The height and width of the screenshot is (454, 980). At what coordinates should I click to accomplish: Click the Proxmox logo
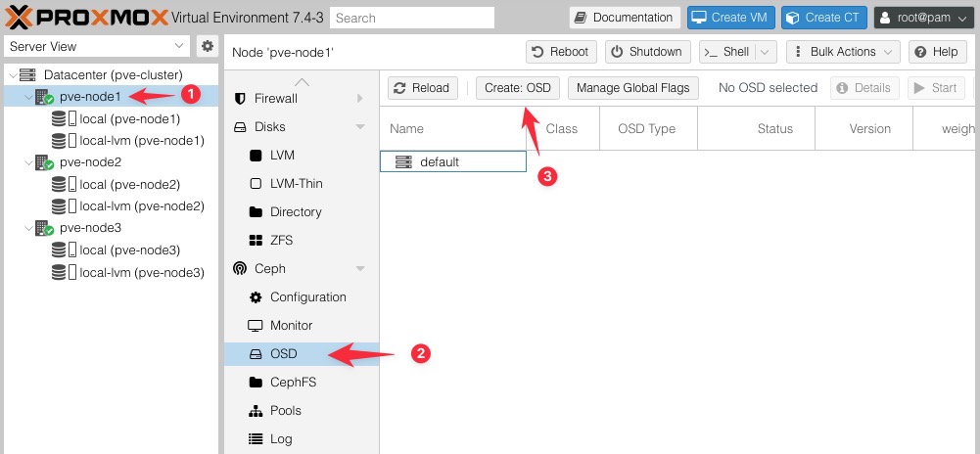click(87, 18)
